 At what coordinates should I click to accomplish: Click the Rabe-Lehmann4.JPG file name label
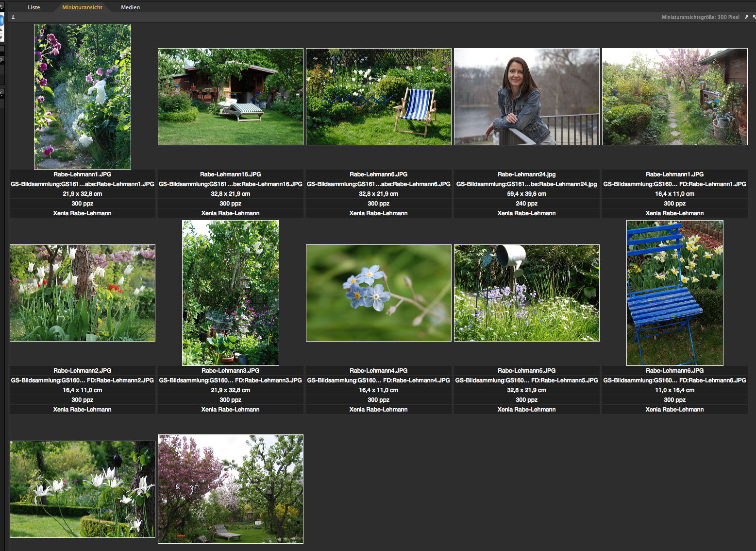tap(378, 371)
